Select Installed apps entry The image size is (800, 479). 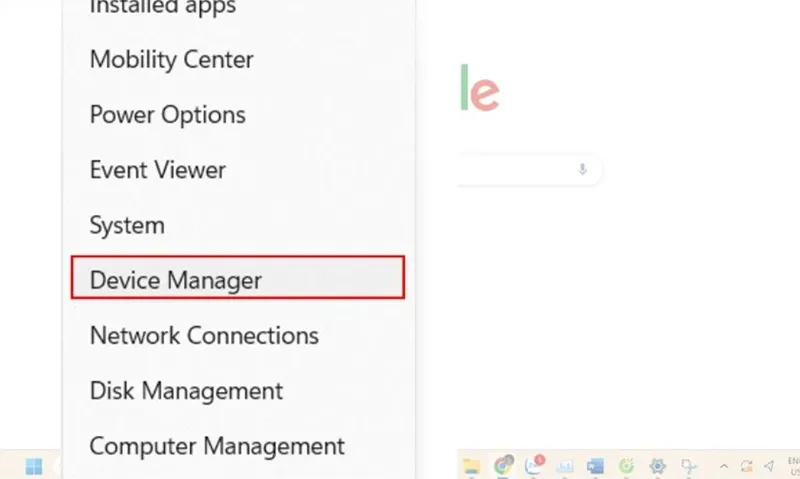coord(163,7)
